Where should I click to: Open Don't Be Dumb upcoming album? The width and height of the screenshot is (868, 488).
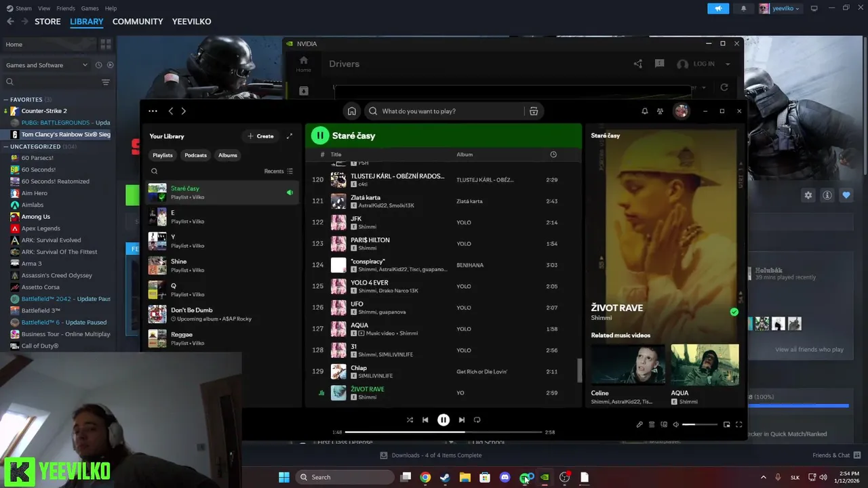pos(222,314)
